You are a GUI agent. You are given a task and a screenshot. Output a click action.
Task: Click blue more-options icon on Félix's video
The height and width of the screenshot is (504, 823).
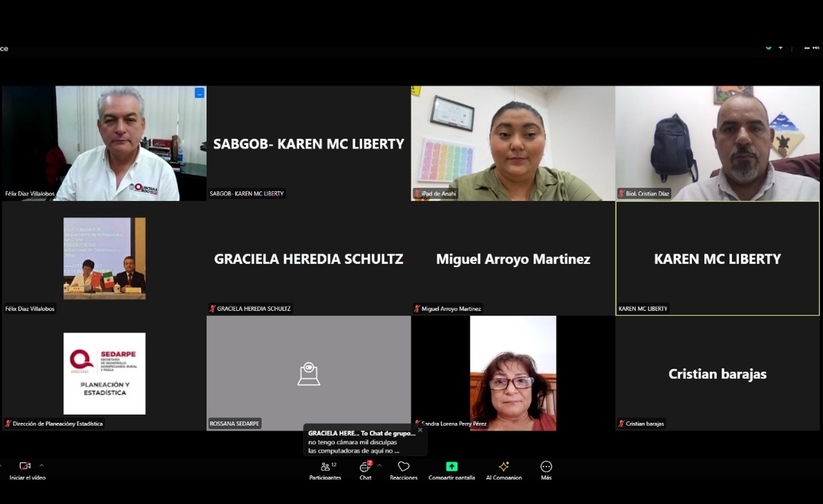pyautogui.click(x=199, y=93)
